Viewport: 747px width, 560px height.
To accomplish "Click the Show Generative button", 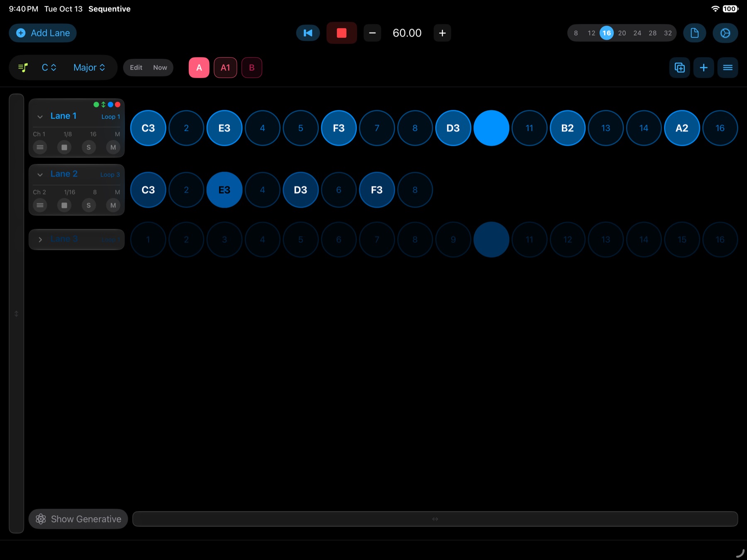I will click(78, 519).
